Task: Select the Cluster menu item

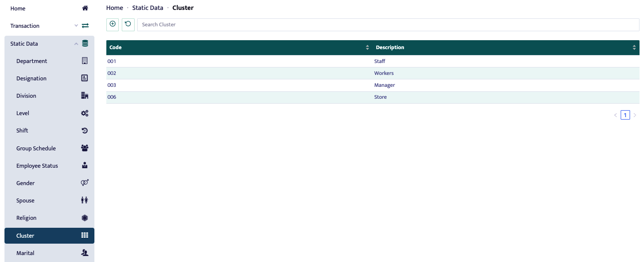Action: [x=49, y=236]
